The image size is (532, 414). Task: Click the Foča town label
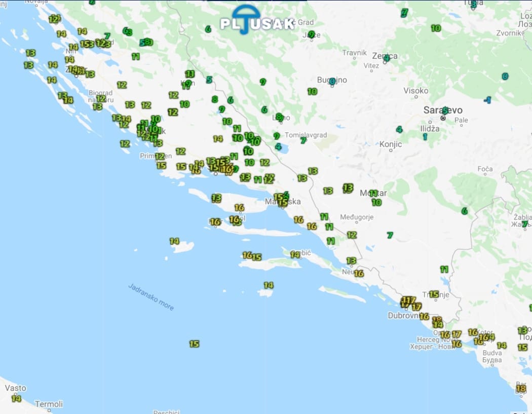(485, 169)
